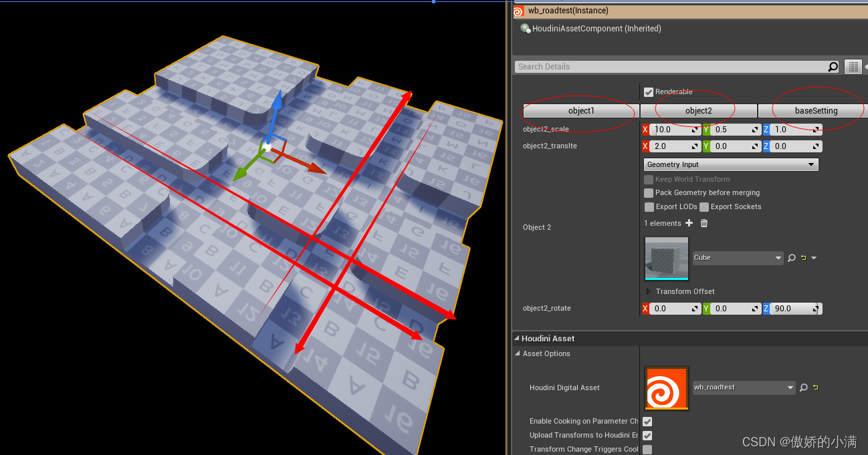Click the object2 parameter group button
This screenshot has height=455, width=868.
click(x=698, y=110)
